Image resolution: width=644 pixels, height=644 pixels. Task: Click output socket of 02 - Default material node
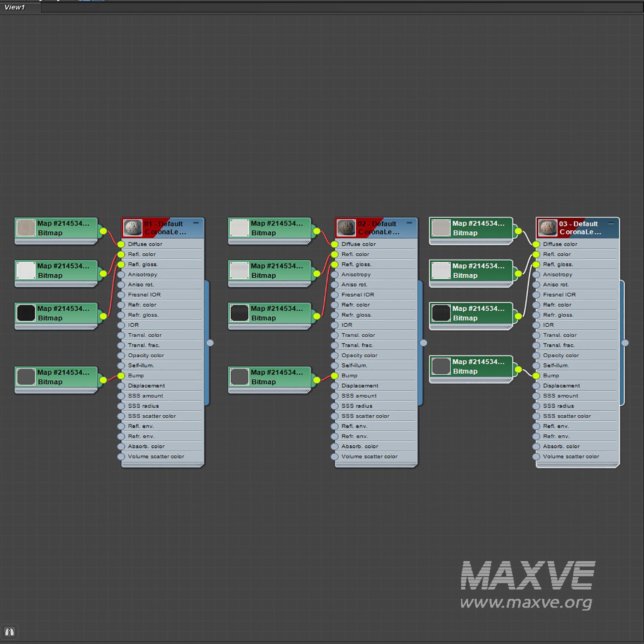[x=423, y=343]
